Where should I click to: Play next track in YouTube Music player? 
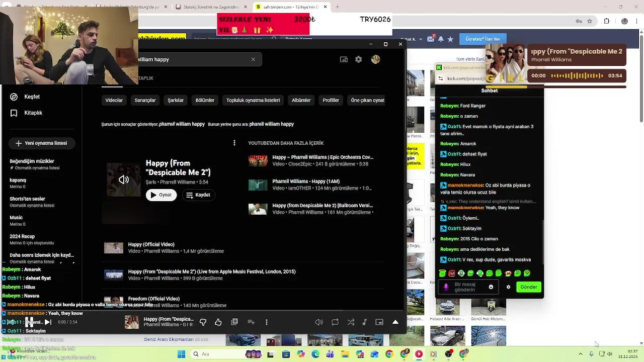coord(48,322)
